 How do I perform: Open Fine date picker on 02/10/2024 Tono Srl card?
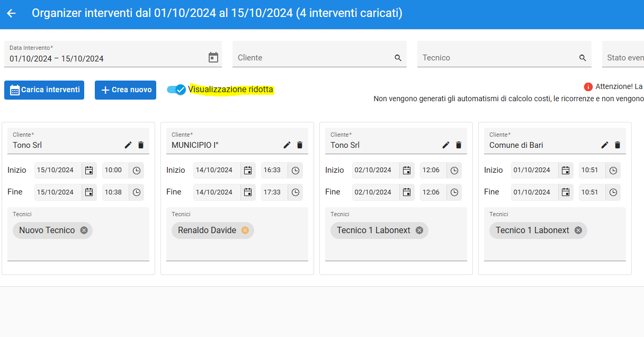407,192
